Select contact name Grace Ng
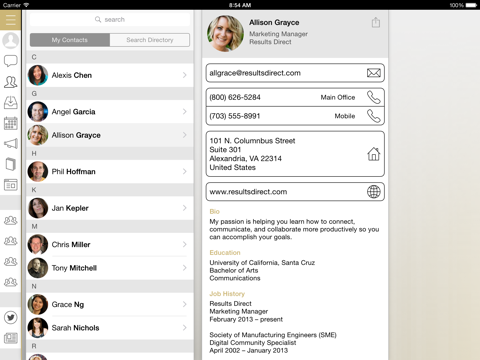This screenshot has height=360, width=480. click(68, 304)
